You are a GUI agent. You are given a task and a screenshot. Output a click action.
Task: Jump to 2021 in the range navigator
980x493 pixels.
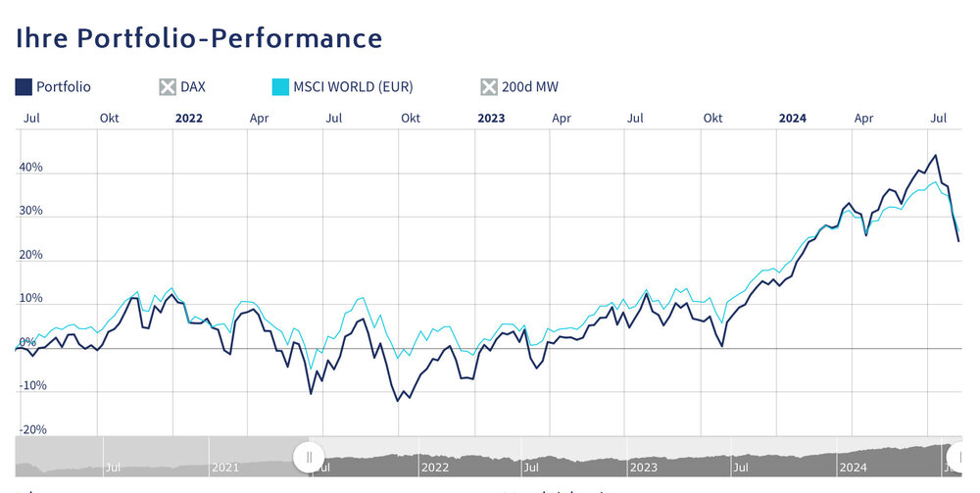225,468
